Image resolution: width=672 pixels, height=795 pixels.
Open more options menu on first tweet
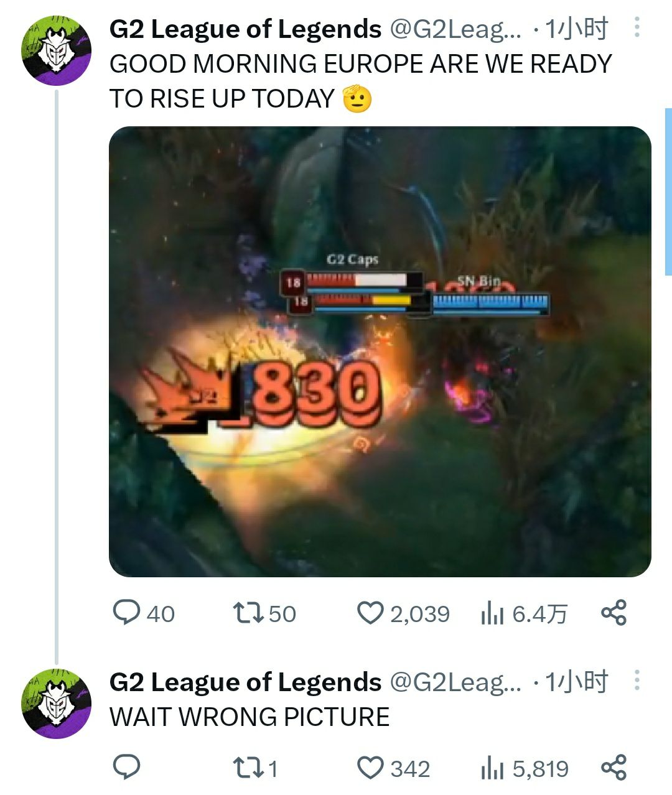click(x=637, y=28)
